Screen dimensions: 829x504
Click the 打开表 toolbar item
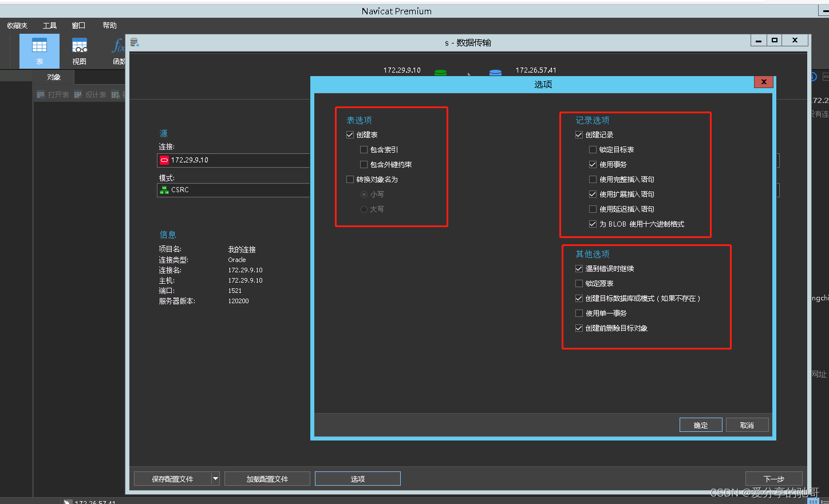pos(53,95)
